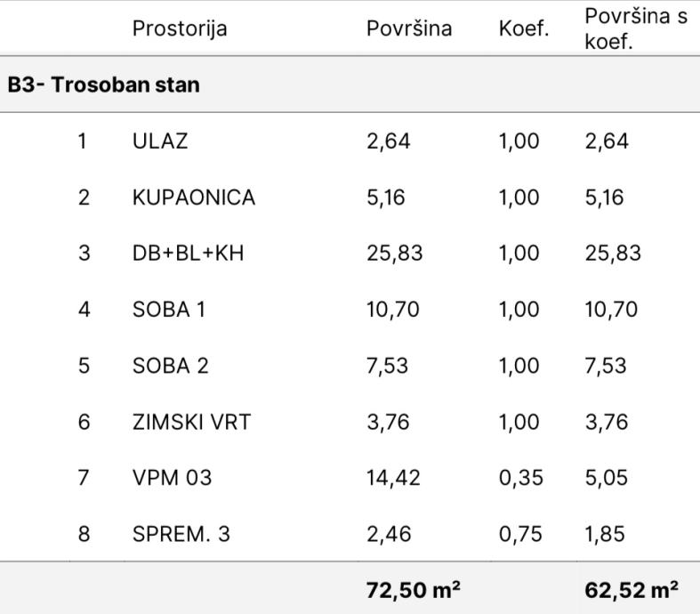Click the VPM 03 row label
700x614 pixels.
click(173, 478)
